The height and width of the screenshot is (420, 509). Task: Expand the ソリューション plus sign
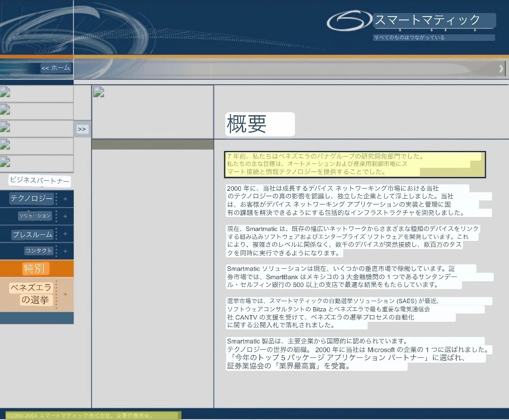(x=65, y=216)
